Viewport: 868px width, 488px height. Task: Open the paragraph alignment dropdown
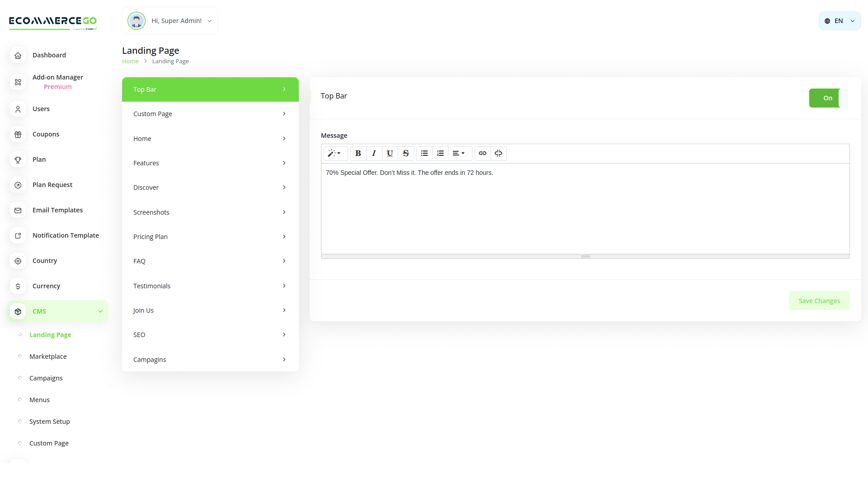(x=459, y=153)
